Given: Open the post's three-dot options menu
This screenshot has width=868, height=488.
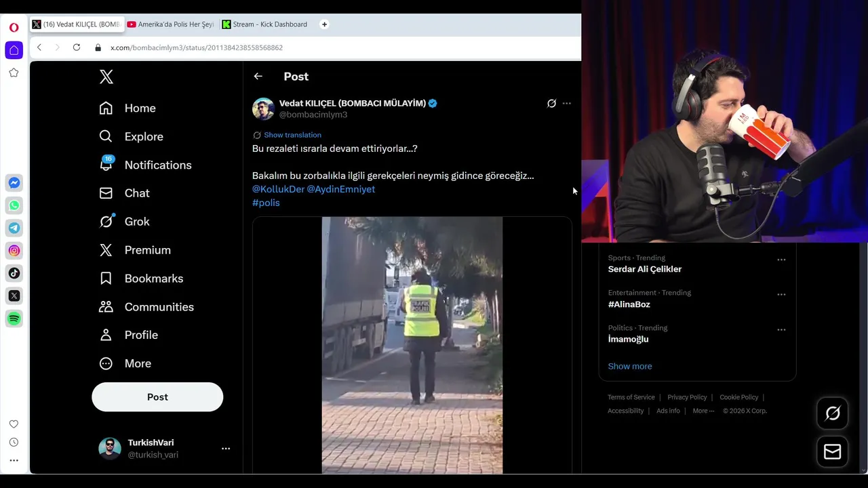Looking at the screenshot, I should 567,104.
